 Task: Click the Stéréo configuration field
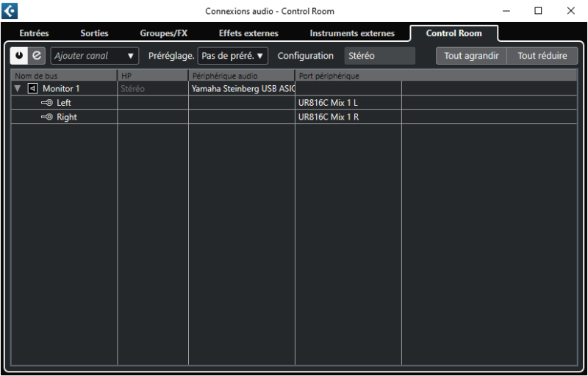coord(379,56)
